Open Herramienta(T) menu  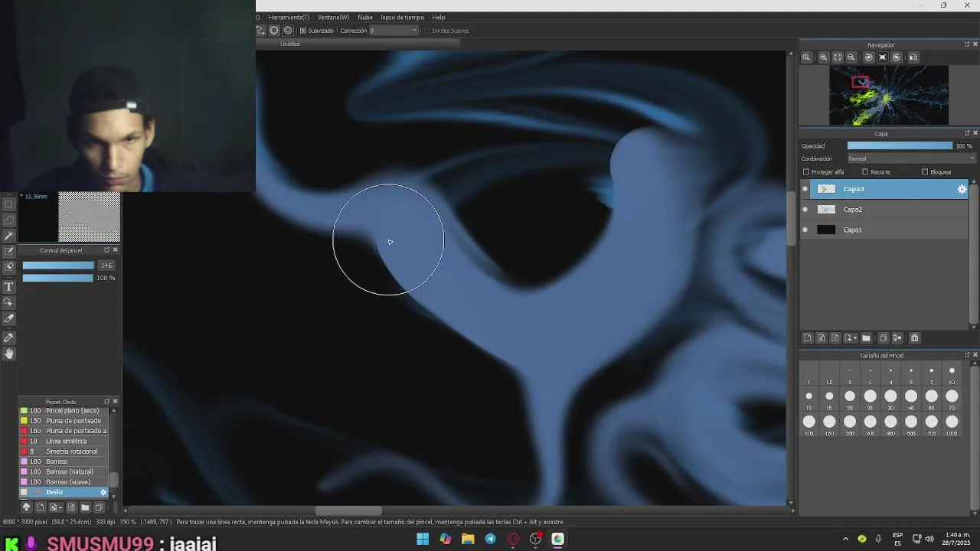click(x=289, y=17)
